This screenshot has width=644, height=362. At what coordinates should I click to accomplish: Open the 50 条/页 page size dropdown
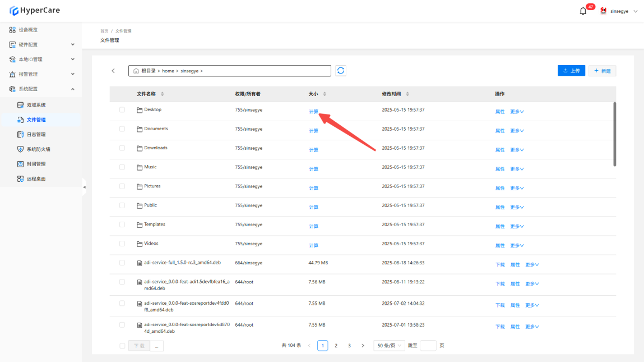[x=390, y=346]
